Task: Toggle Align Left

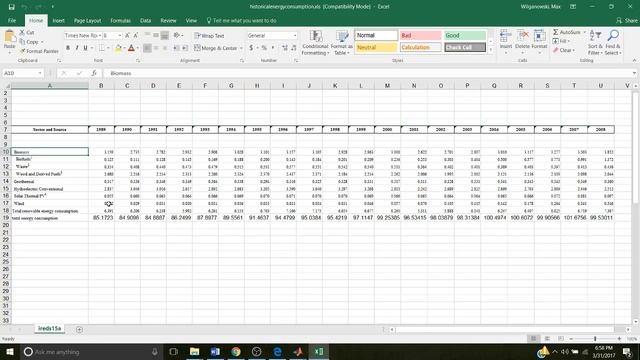Action: click(x=147, y=48)
